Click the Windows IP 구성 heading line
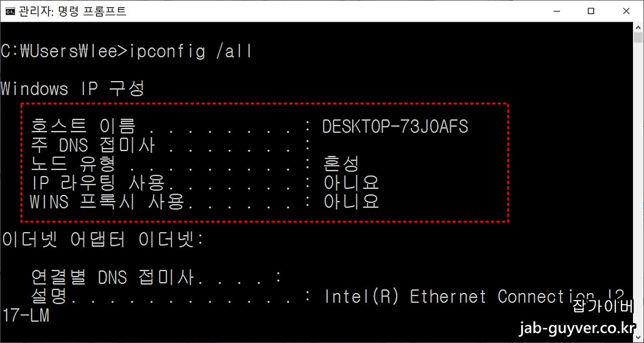Screen dimensions: 644x343 (72, 89)
